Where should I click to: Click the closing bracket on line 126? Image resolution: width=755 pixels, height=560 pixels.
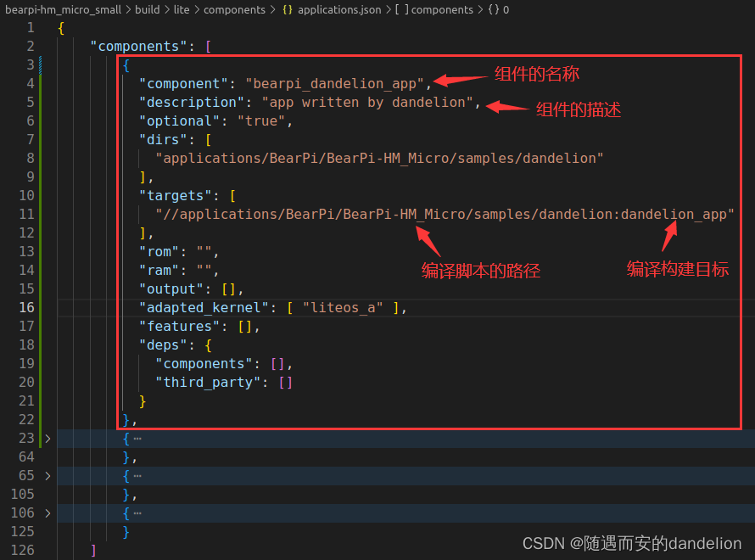pyautogui.click(x=93, y=551)
